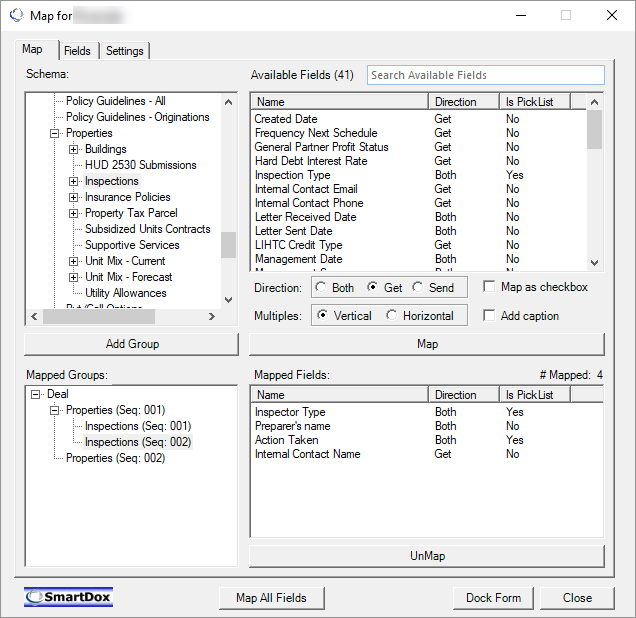Click Schema horizontal scroll right arrow

point(212,316)
